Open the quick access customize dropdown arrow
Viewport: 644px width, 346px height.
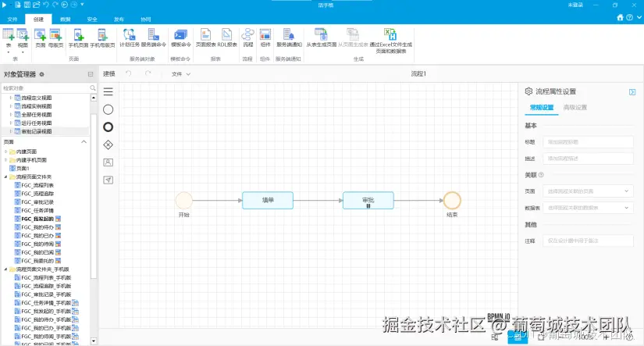pos(82,5)
